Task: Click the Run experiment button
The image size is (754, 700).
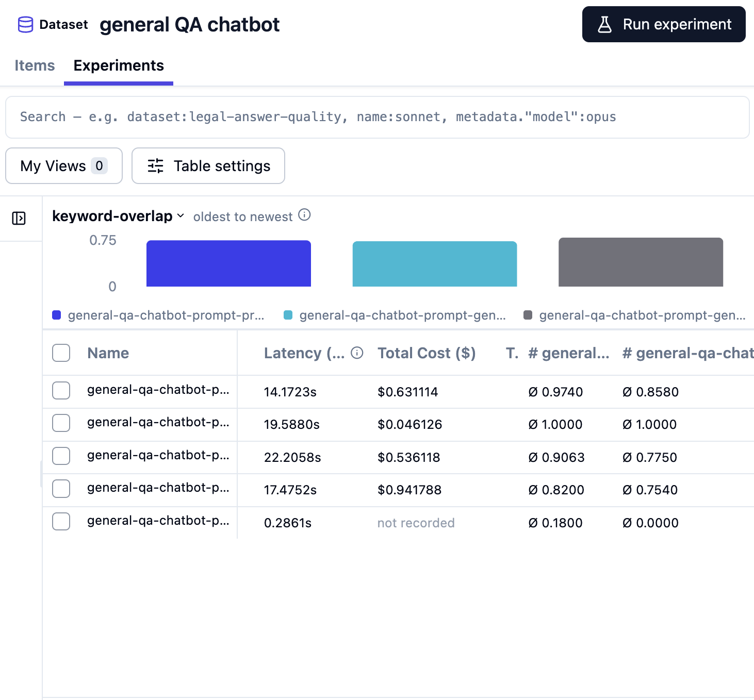Action: [x=664, y=24]
